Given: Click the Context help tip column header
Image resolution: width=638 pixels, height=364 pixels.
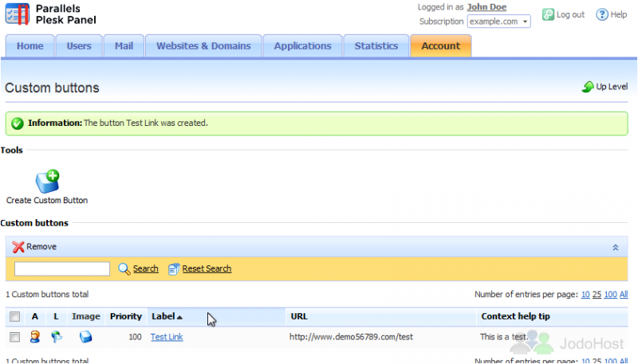Looking at the screenshot, I should (515, 316).
